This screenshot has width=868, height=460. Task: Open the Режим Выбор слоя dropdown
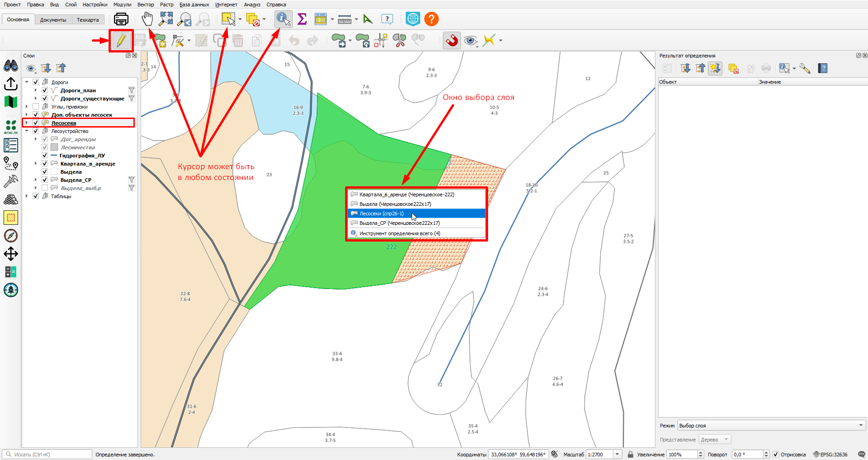(x=772, y=426)
